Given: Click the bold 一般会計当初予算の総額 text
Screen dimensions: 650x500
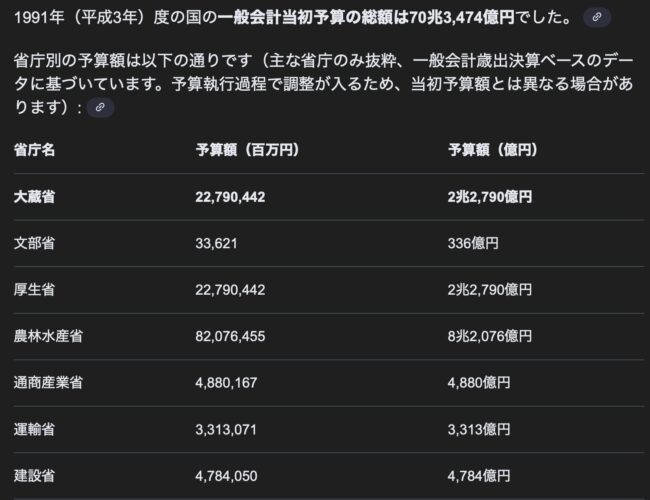Looking at the screenshot, I should (316, 17).
